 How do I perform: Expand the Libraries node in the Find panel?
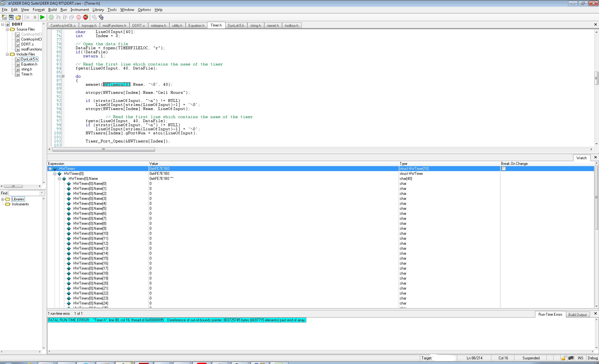[x=2, y=199]
